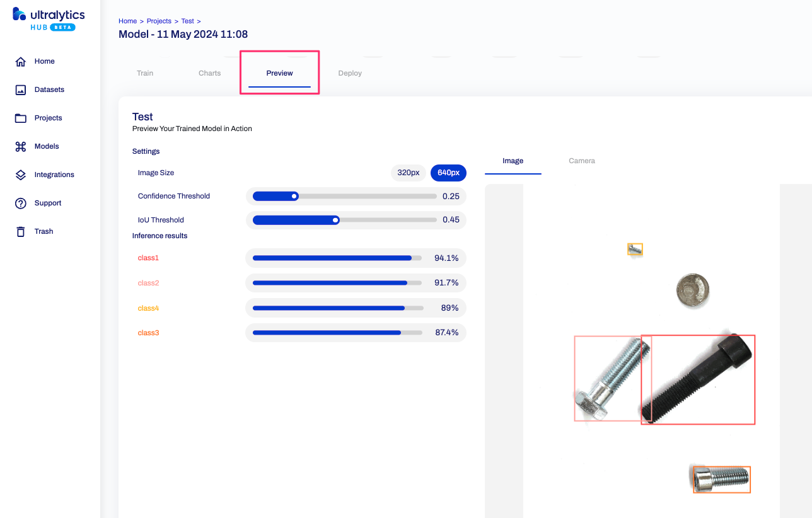Click the Integrations layers icon
The height and width of the screenshot is (518, 812).
coord(21,175)
